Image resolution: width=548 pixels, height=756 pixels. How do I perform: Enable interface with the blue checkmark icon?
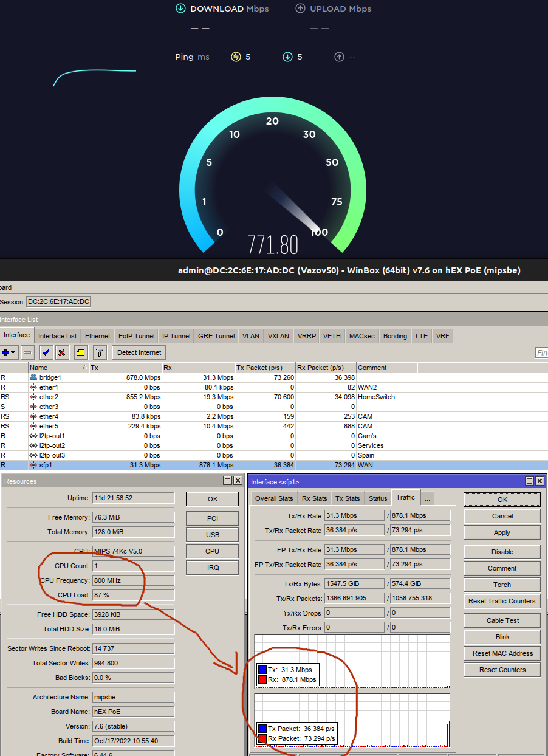tap(46, 352)
